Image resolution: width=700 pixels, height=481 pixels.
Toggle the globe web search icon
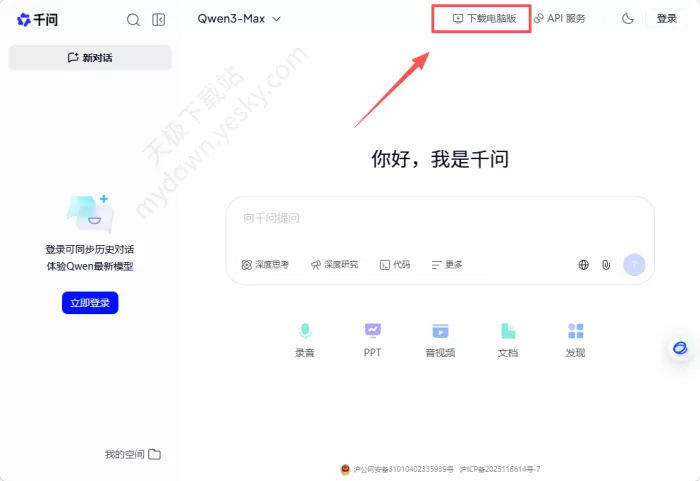[583, 265]
